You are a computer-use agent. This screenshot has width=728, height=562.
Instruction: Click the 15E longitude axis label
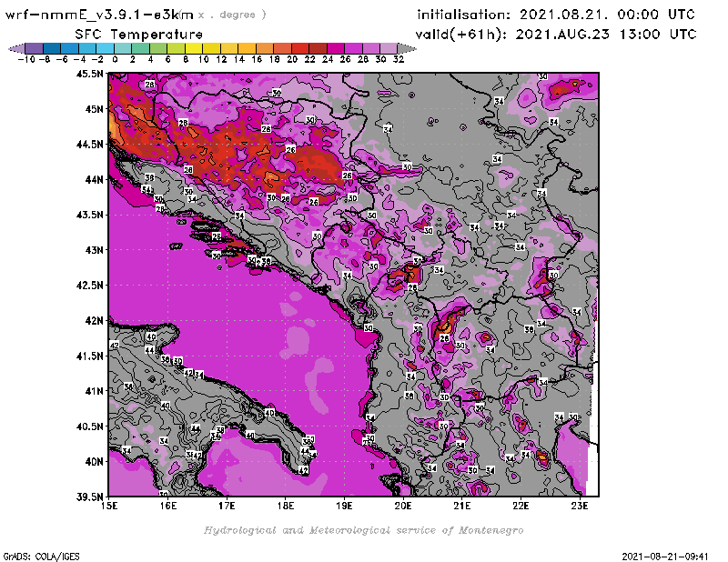pyautogui.click(x=110, y=505)
